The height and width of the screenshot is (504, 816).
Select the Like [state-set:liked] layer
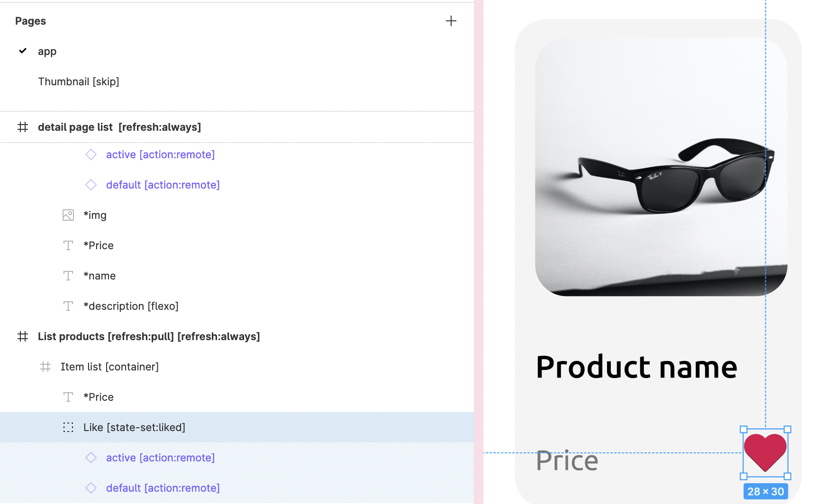(134, 427)
